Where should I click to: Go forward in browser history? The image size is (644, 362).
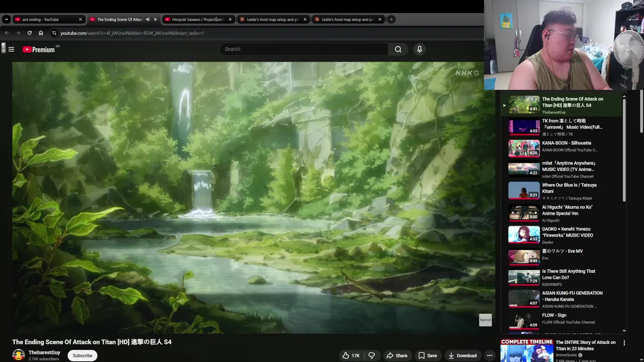(x=18, y=33)
